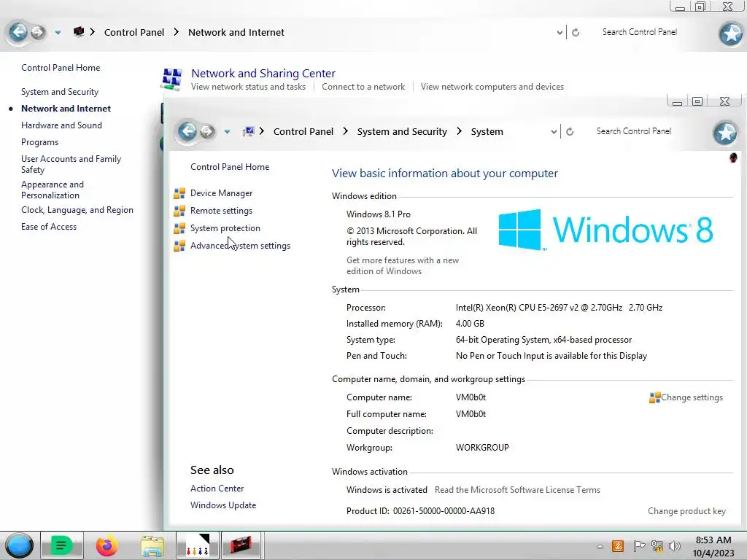Click Control Panel Home in System window
The width and height of the screenshot is (747, 560).
pos(230,167)
